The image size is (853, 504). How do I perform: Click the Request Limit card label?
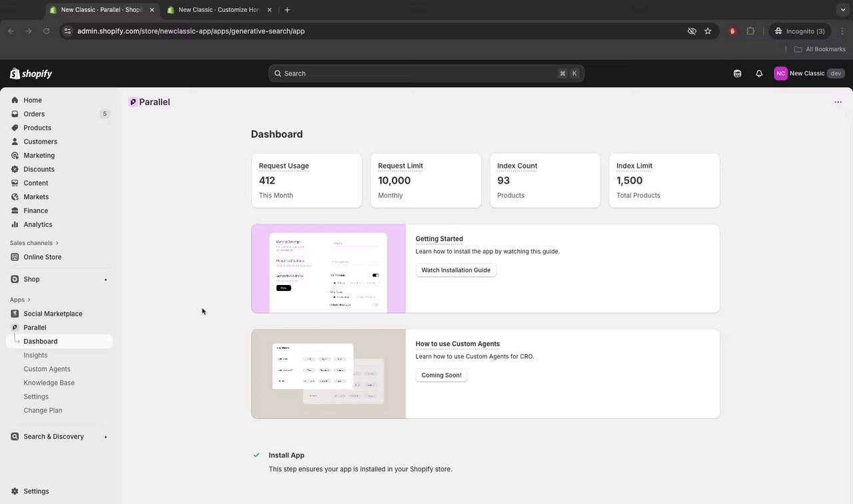401,166
